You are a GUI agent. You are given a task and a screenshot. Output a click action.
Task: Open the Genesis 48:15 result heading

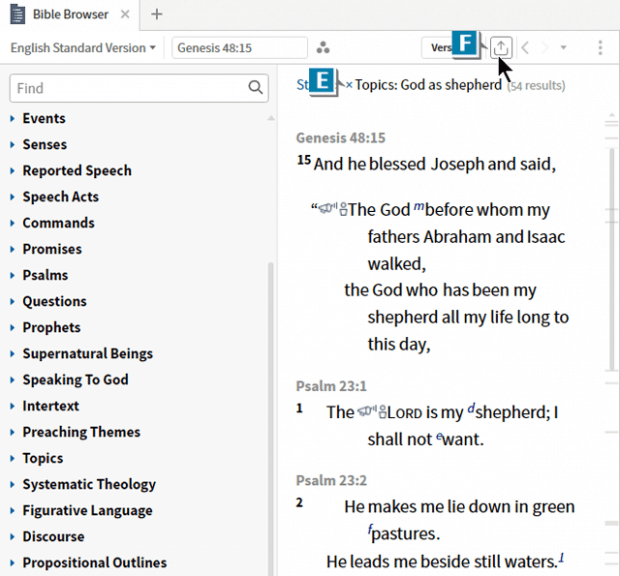pyautogui.click(x=340, y=138)
